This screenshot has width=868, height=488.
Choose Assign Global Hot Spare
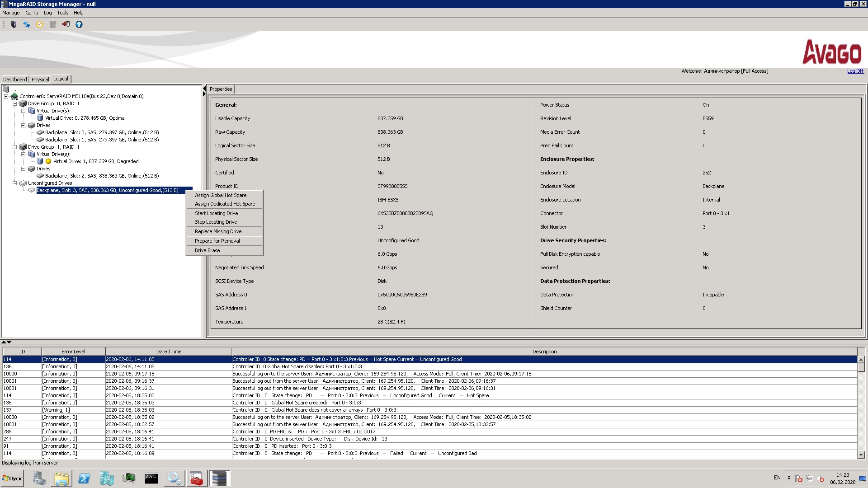click(224, 195)
